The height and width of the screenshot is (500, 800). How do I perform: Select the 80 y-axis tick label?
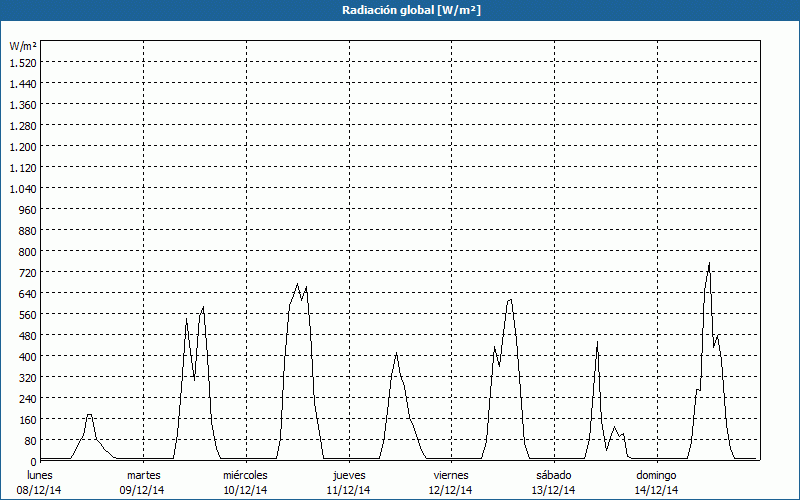pos(29,440)
